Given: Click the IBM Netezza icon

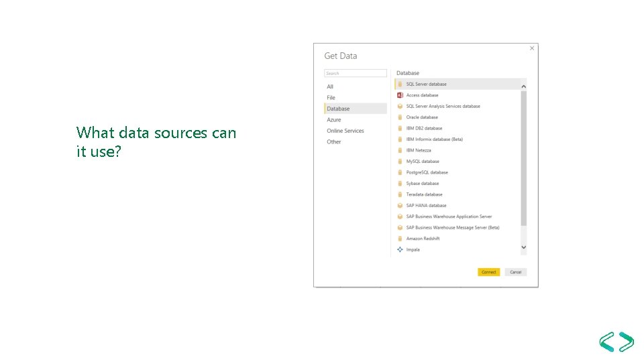Looking at the screenshot, I should (x=400, y=151).
